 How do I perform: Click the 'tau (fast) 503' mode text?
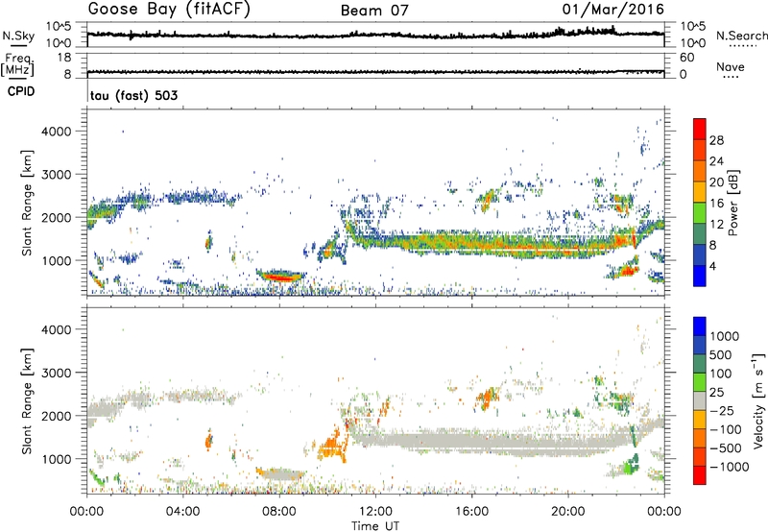(x=133, y=95)
